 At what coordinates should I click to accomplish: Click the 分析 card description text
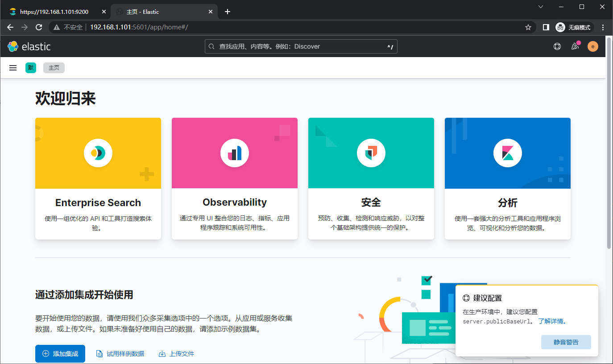[508, 223]
